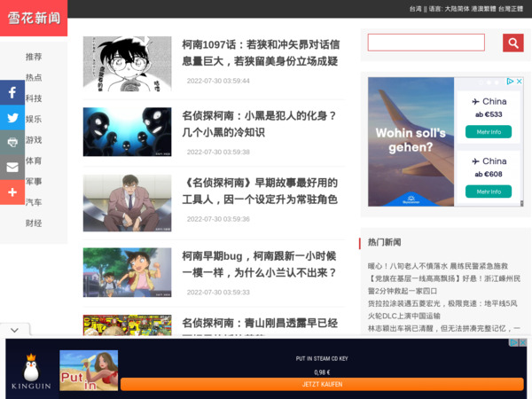Screen dimensions: 532x399
Task: Click sitting man in suit thumbnail
Action: [x=127, y=203]
